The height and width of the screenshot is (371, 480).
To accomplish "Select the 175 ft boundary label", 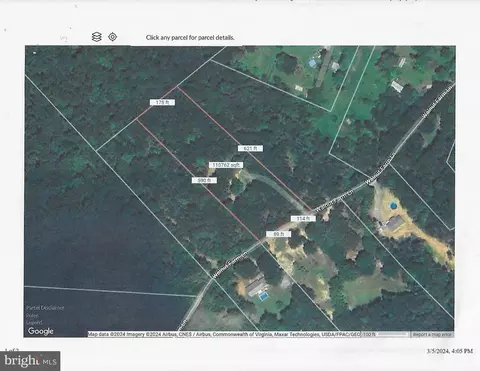I will [162, 102].
